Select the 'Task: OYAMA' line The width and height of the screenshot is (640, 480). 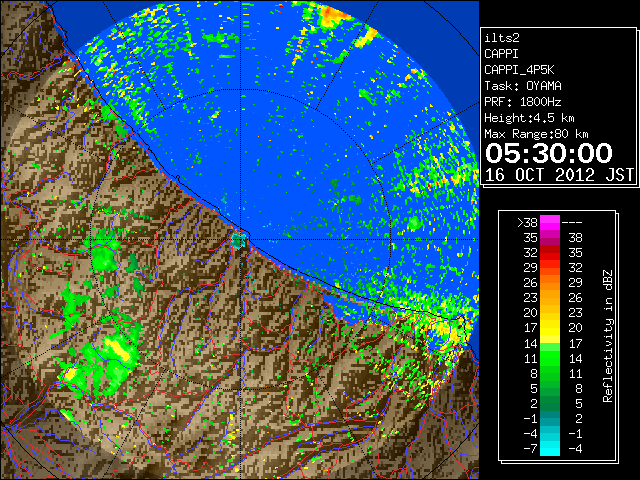tap(523, 86)
